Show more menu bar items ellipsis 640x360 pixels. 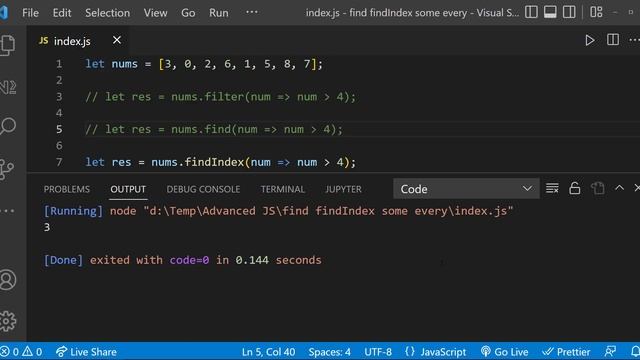tap(252, 12)
